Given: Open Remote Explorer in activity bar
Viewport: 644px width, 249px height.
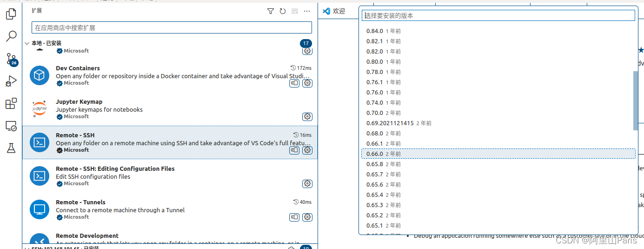Looking at the screenshot, I should click(x=11, y=126).
